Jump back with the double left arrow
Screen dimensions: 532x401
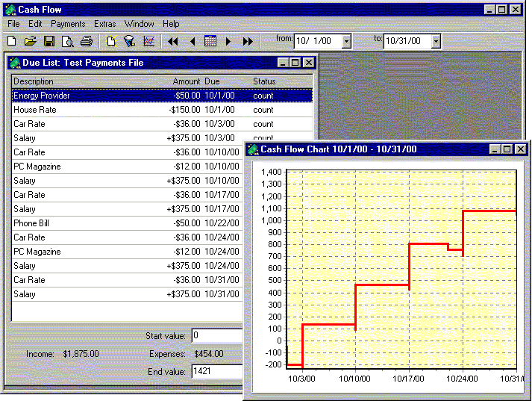[173, 41]
